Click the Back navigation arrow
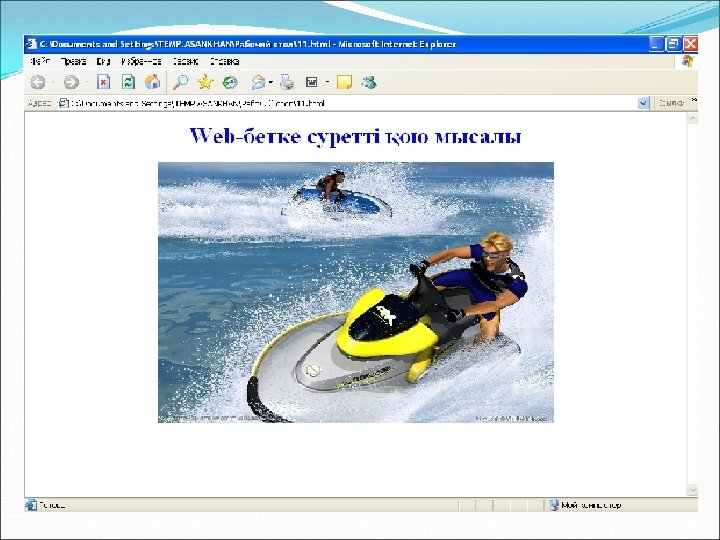Image resolution: width=720 pixels, height=540 pixels. [38, 83]
